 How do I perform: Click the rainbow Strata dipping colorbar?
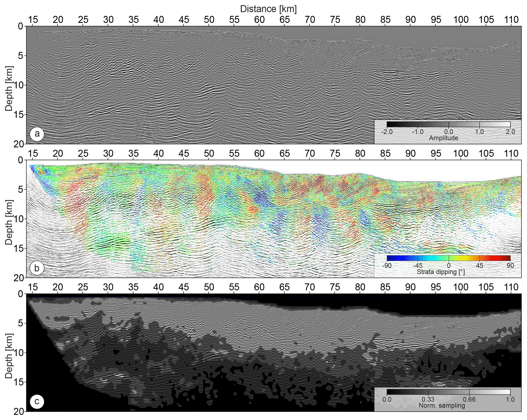pyautogui.click(x=448, y=258)
